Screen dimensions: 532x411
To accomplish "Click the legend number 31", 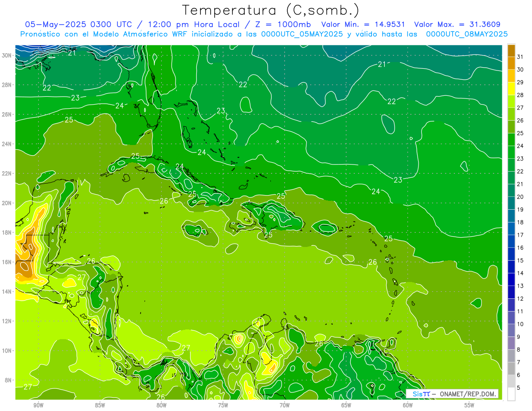I will (520, 56).
